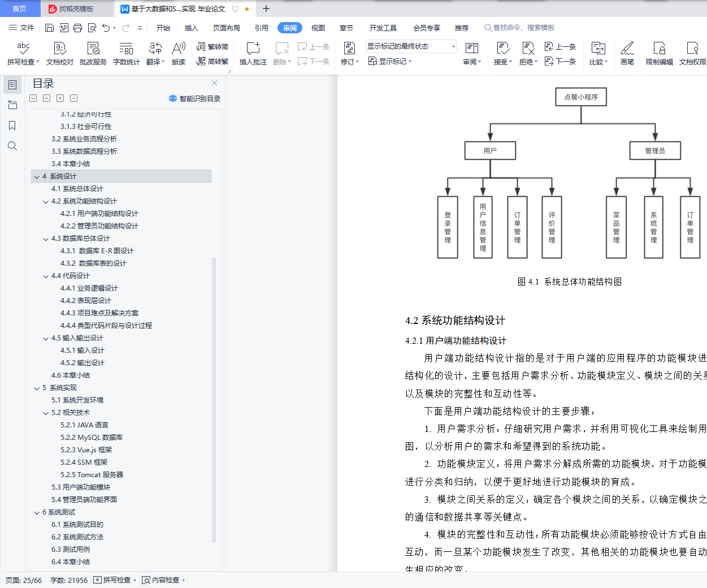Viewport: 707px width, 588px height.
Task: Insert a comment with 插入批注
Action: (x=253, y=54)
